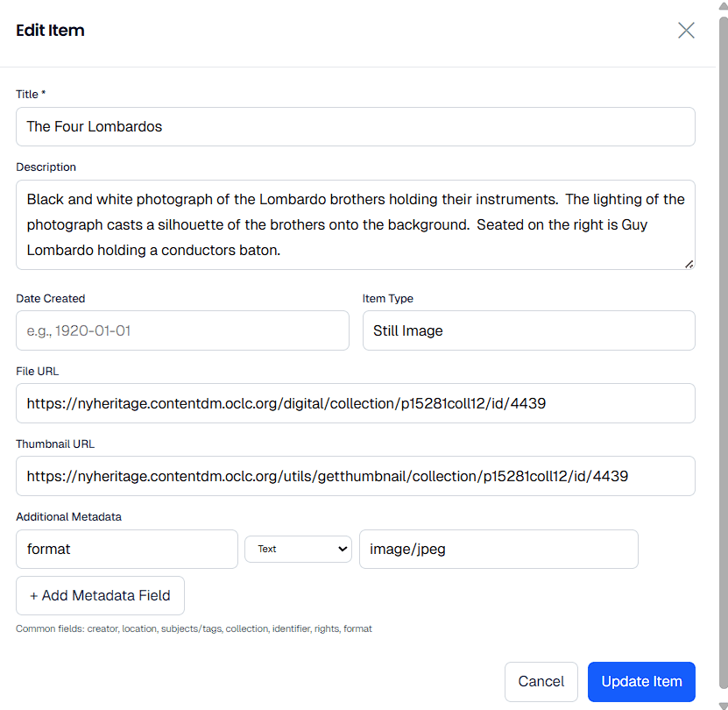Click the Item Type field
This screenshot has width=728, height=710.
(528, 330)
